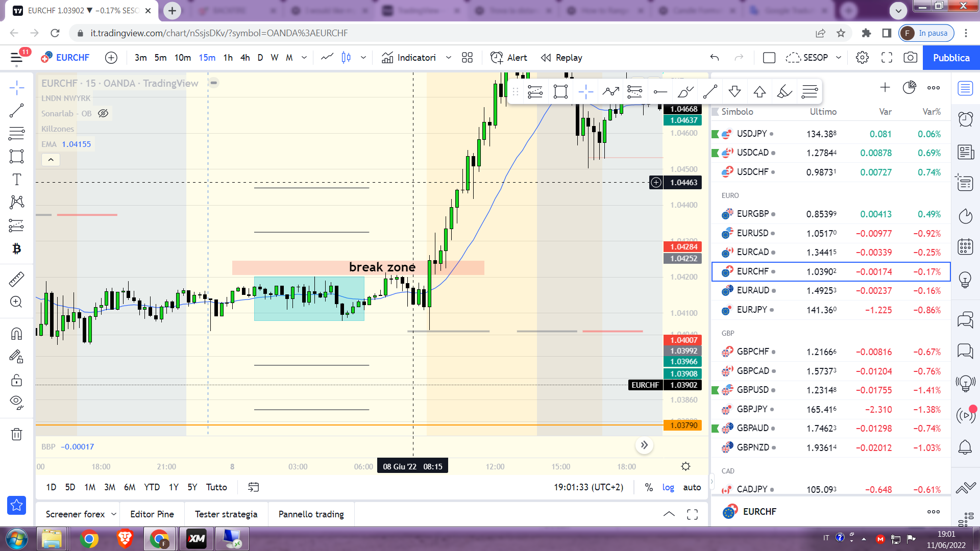Expand Screener forex dropdown
Screen dimensions: 980x551
click(x=114, y=514)
